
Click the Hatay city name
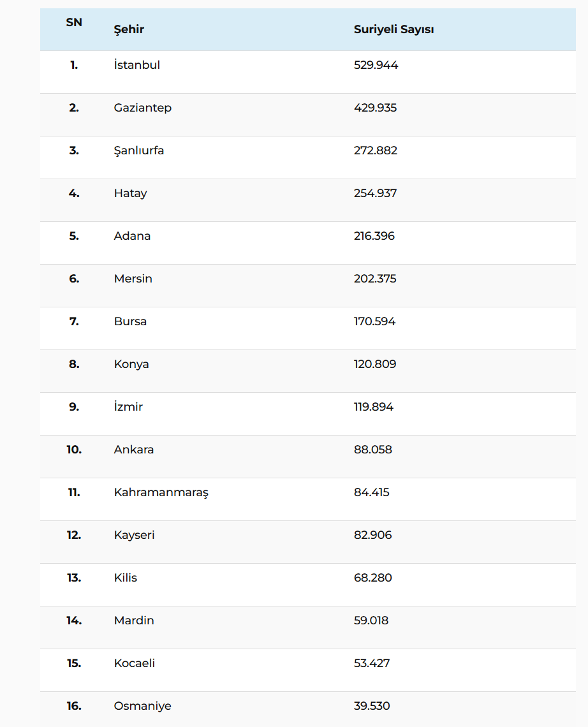(130, 193)
